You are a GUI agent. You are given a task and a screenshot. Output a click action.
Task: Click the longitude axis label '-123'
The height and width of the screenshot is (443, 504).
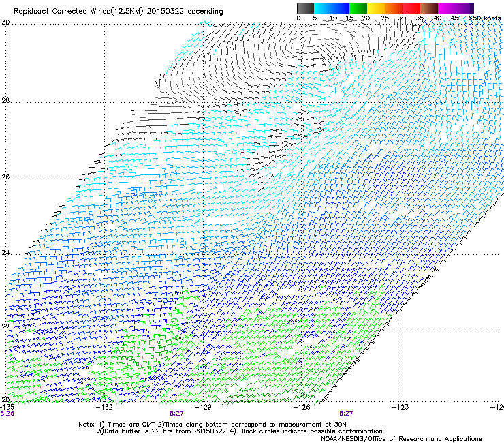click(x=400, y=407)
